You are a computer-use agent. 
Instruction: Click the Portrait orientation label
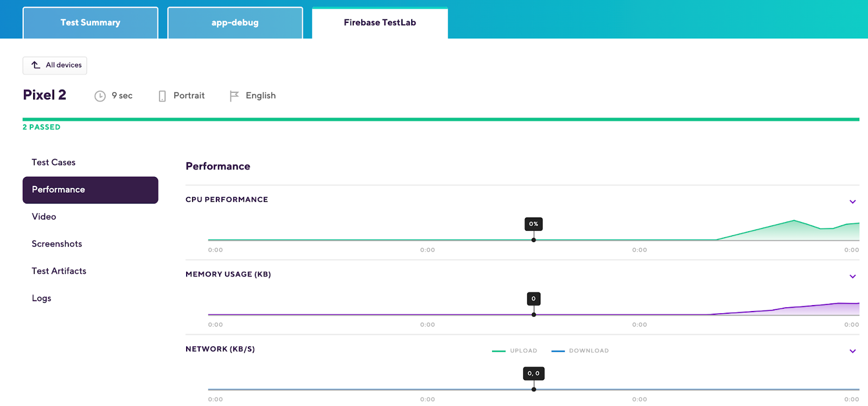tap(189, 96)
